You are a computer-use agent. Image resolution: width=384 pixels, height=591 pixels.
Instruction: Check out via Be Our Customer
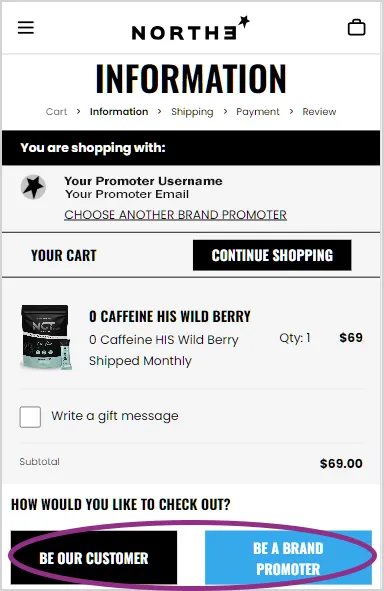94,558
